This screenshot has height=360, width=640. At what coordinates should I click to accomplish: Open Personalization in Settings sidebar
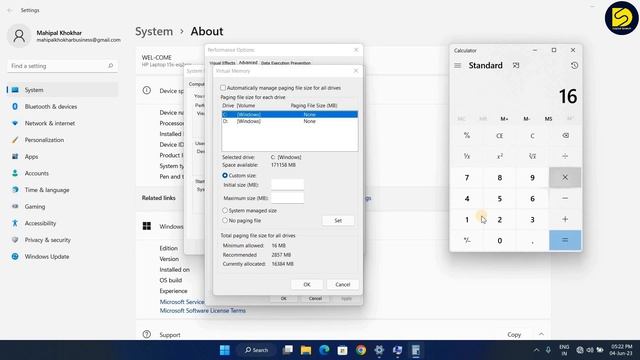coord(62,140)
